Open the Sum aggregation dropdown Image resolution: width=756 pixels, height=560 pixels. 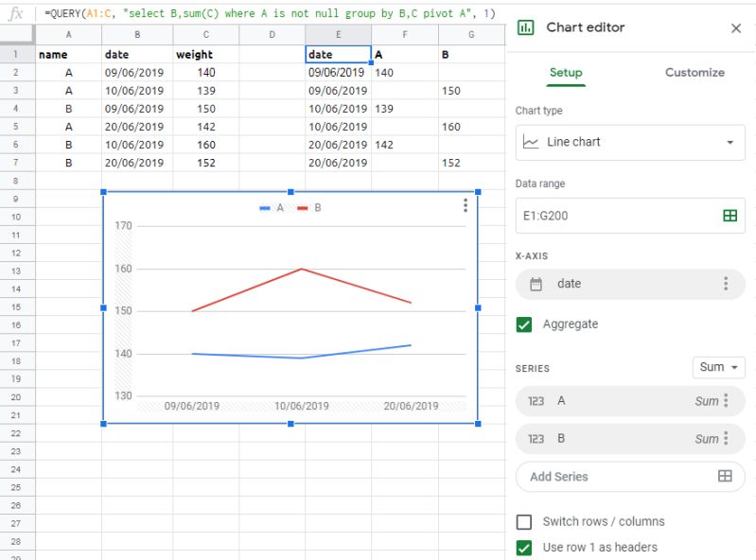coord(718,367)
